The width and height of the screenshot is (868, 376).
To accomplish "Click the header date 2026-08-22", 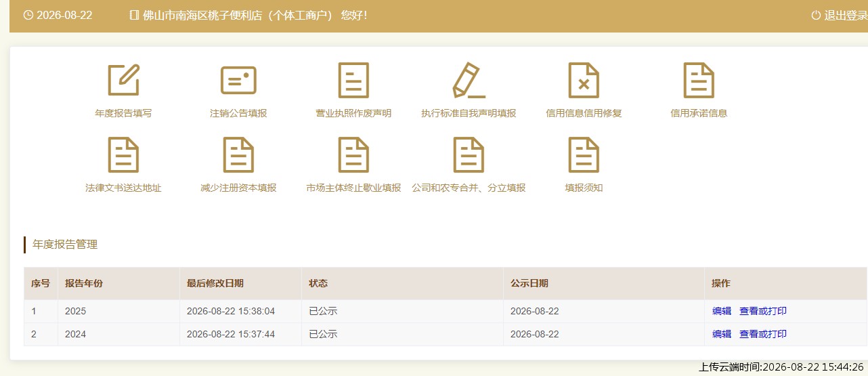I will (64, 15).
